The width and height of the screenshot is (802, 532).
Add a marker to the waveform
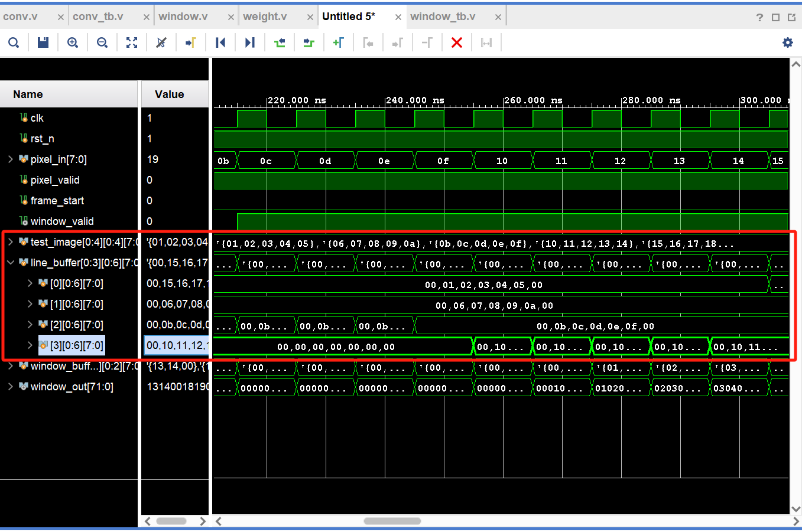coord(339,43)
